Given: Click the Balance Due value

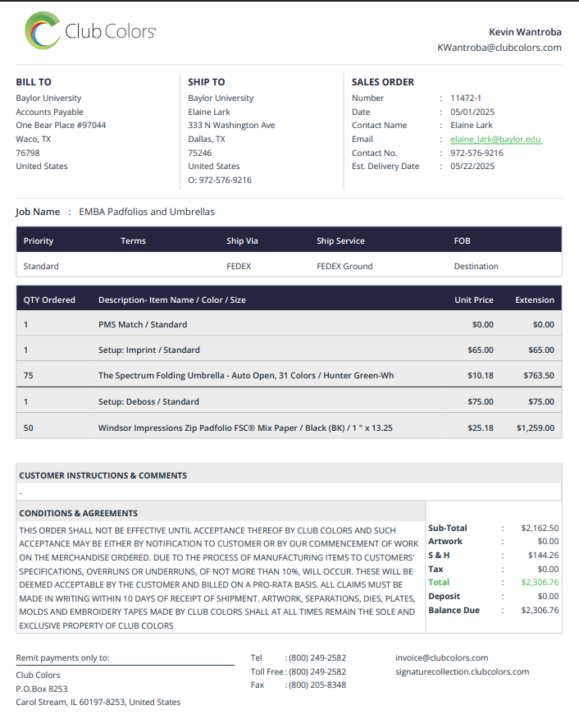Looking at the screenshot, I should click(540, 610).
